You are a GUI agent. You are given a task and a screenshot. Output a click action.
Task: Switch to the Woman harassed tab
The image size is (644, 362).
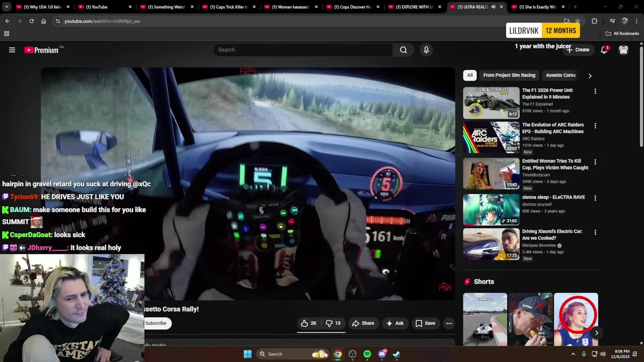(x=291, y=7)
